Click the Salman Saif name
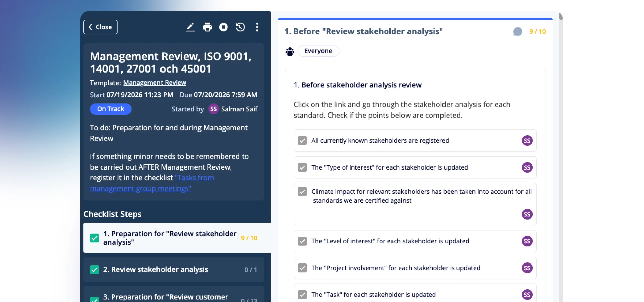Screen dimensions: 644x302 tap(239, 109)
